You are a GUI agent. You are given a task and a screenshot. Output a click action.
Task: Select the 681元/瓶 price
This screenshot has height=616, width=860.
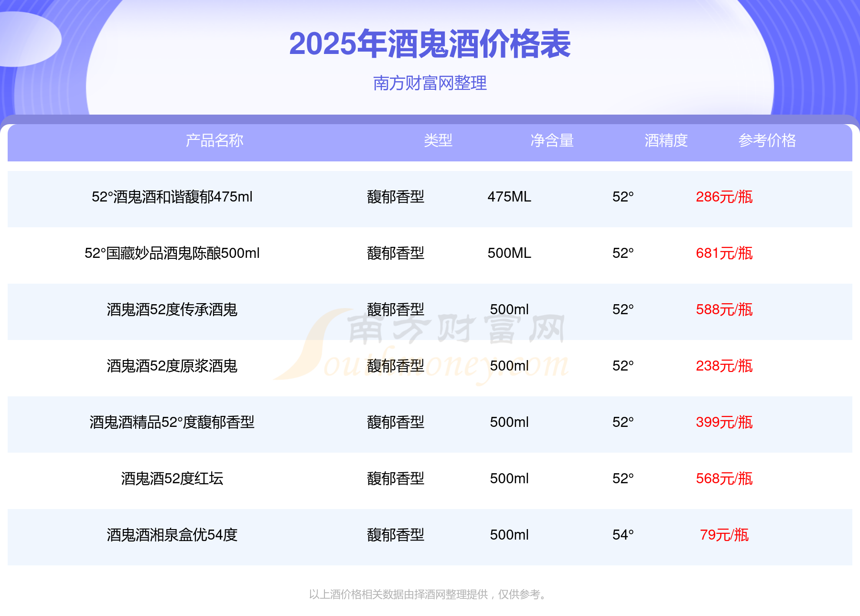coord(724,253)
